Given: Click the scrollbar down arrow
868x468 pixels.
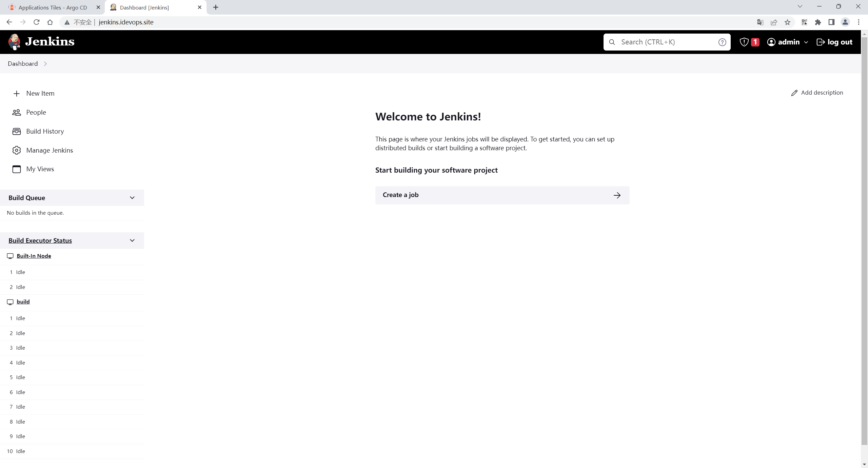Looking at the screenshot, I should tap(864, 464).
